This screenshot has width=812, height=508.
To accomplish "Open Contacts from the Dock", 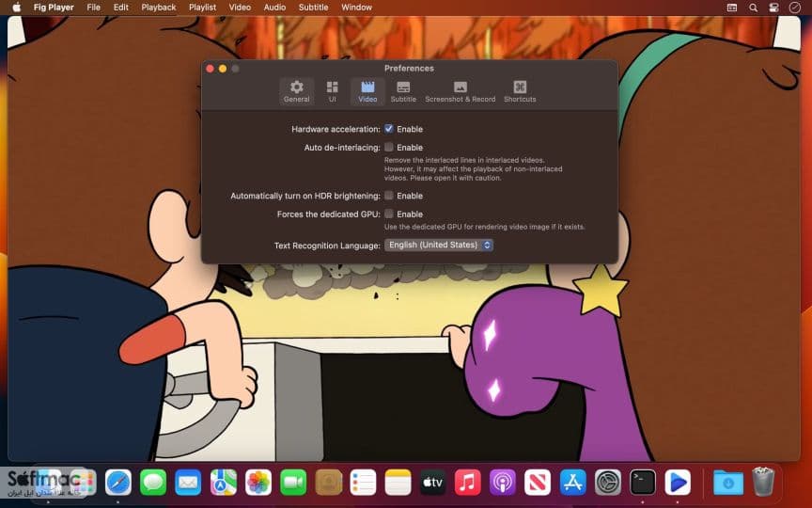I will tap(328, 483).
